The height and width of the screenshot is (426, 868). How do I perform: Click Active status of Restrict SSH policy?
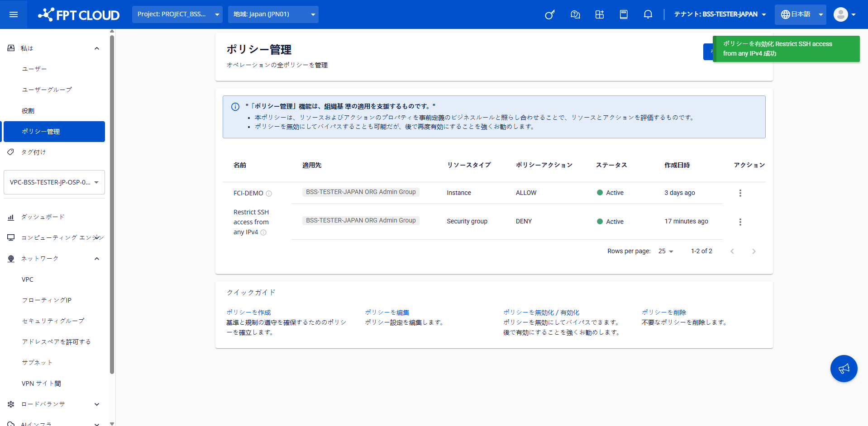click(610, 222)
